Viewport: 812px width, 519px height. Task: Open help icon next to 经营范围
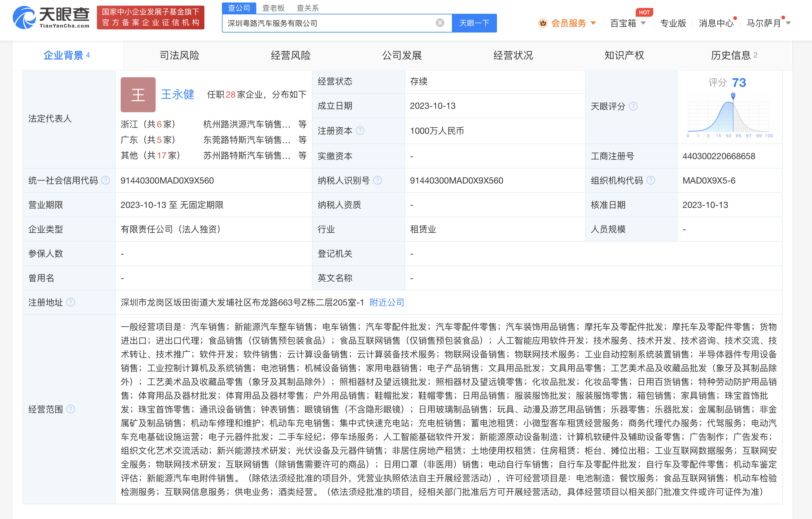click(x=70, y=409)
